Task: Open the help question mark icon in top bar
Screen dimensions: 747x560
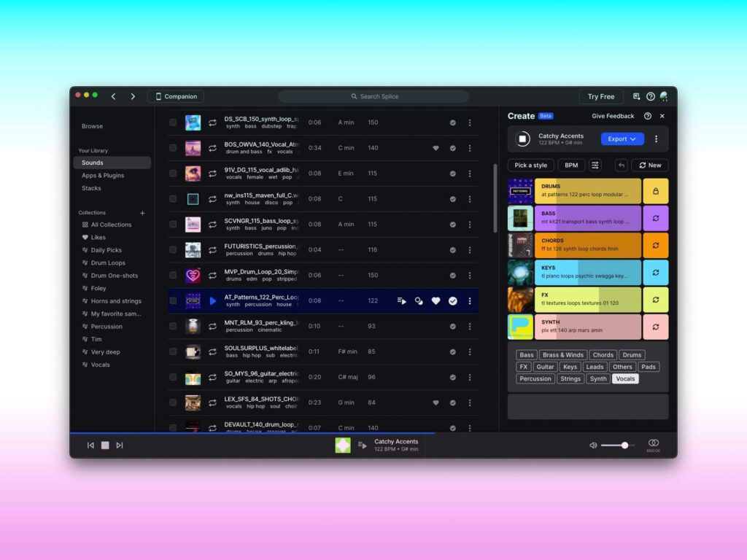Action: pos(650,96)
